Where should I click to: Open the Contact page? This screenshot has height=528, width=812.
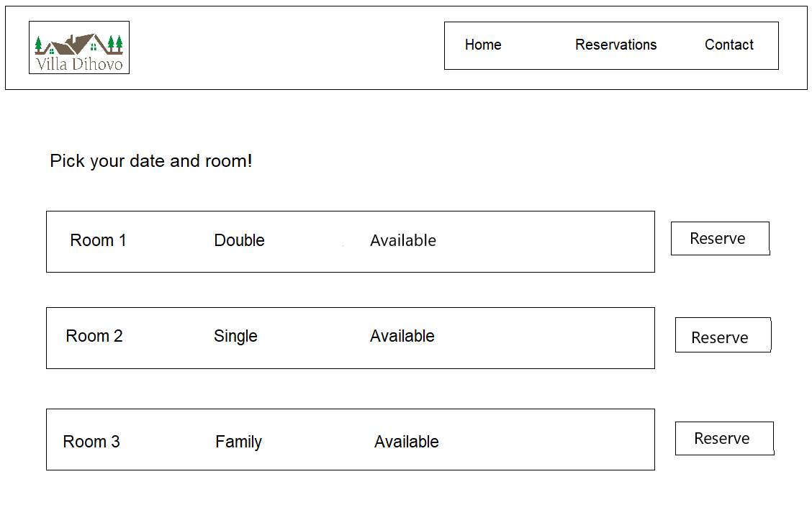click(728, 45)
